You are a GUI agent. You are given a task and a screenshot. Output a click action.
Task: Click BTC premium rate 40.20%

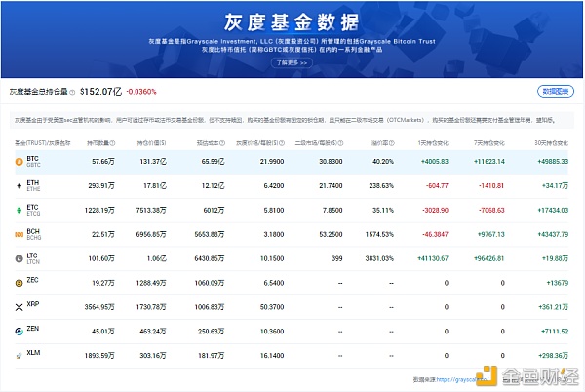pyautogui.click(x=383, y=162)
